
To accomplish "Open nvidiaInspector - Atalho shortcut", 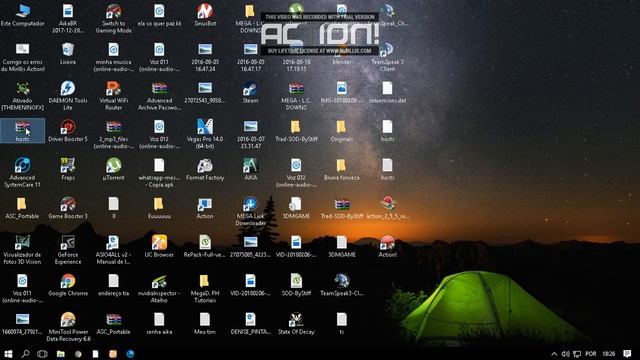I will (159, 289).
